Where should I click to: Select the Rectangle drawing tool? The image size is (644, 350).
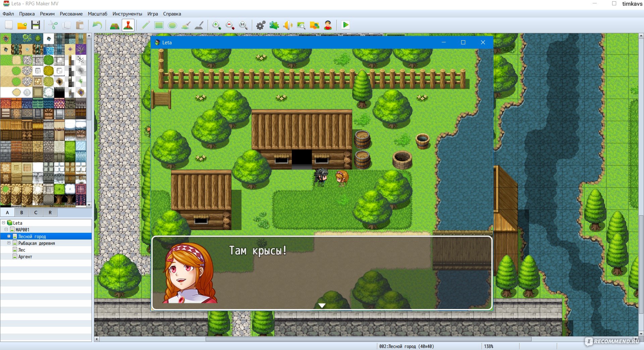pyautogui.click(x=159, y=25)
